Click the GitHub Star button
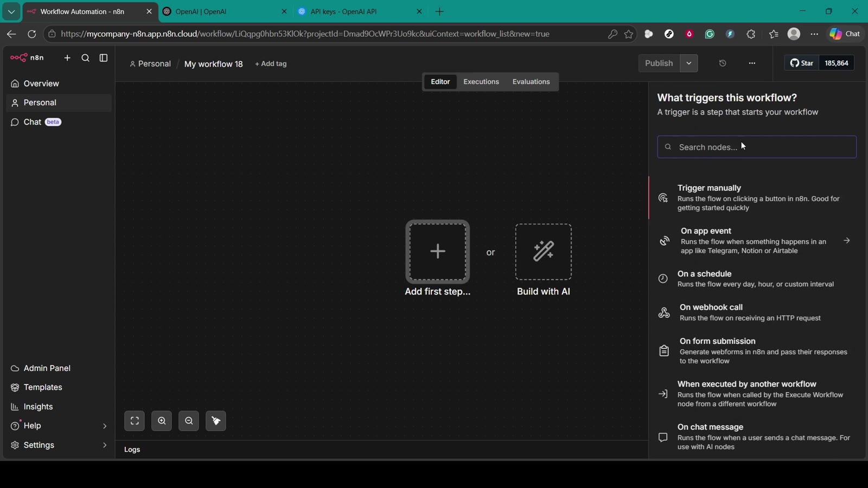 tap(801, 63)
